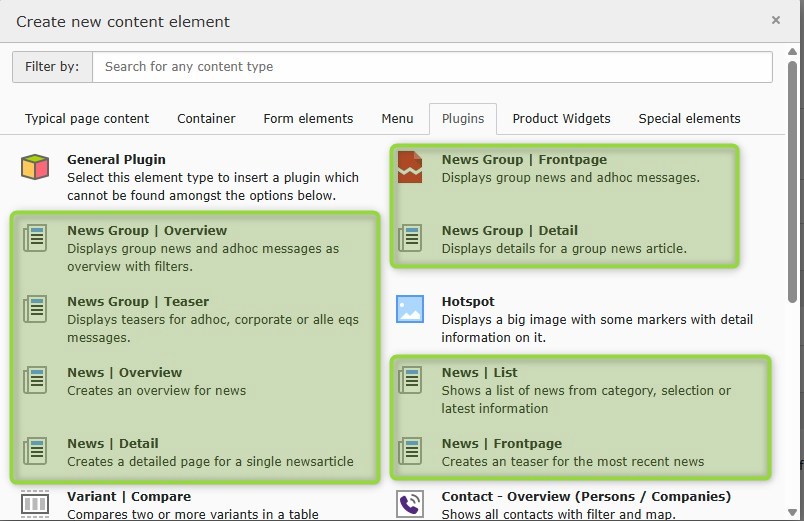Select the Contact Overview phone icon

tap(410, 503)
